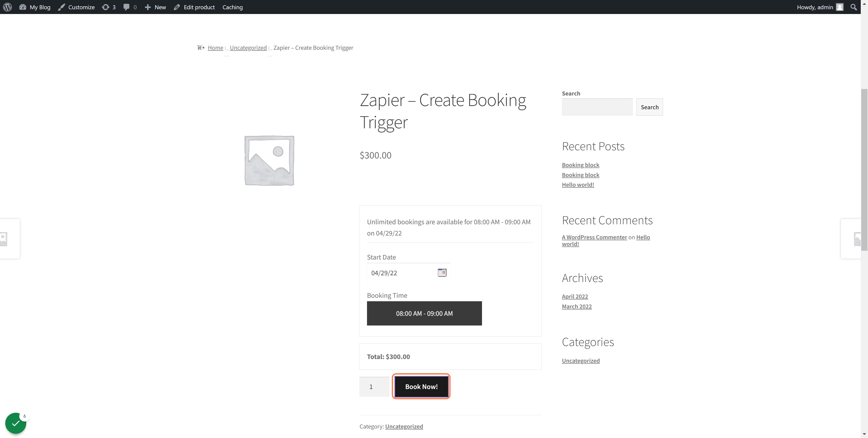Open the calendar date picker icon
868x438 pixels.
pos(442,272)
